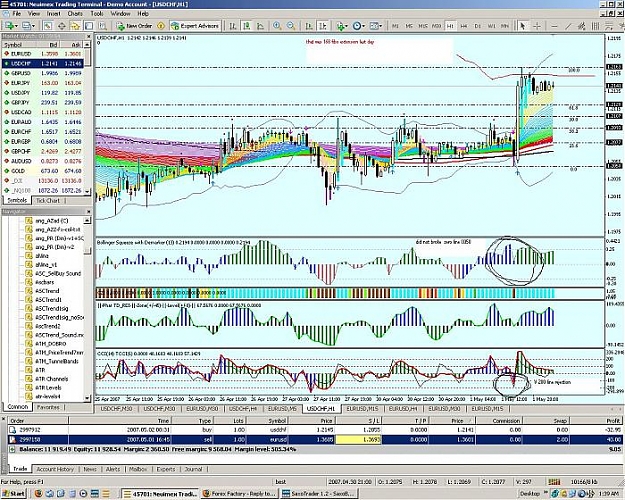
Task: Launch MetaEditor from the yellow diamond icon
Action: (x=161, y=26)
